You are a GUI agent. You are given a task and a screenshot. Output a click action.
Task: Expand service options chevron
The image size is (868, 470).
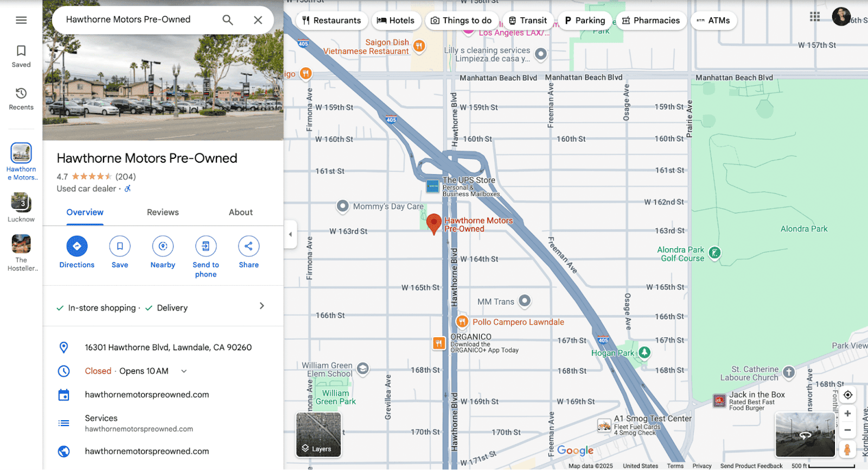click(262, 306)
